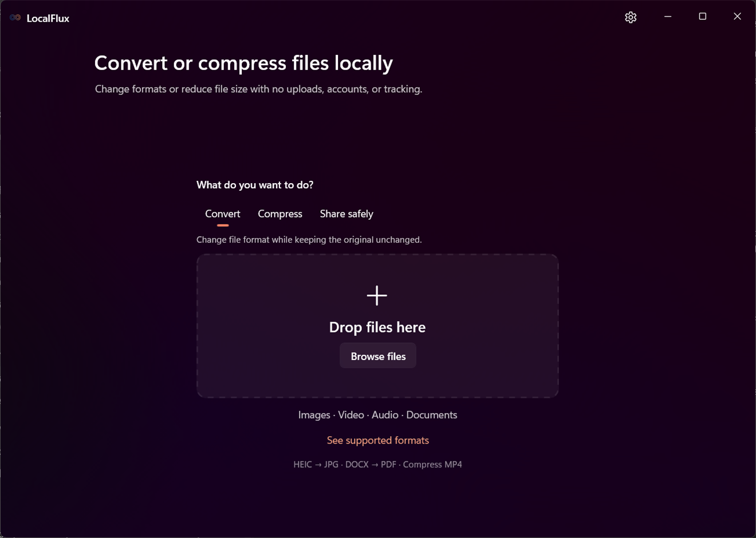This screenshot has height=538, width=756.
Task: Switch to the Convert tab
Action: (223, 214)
